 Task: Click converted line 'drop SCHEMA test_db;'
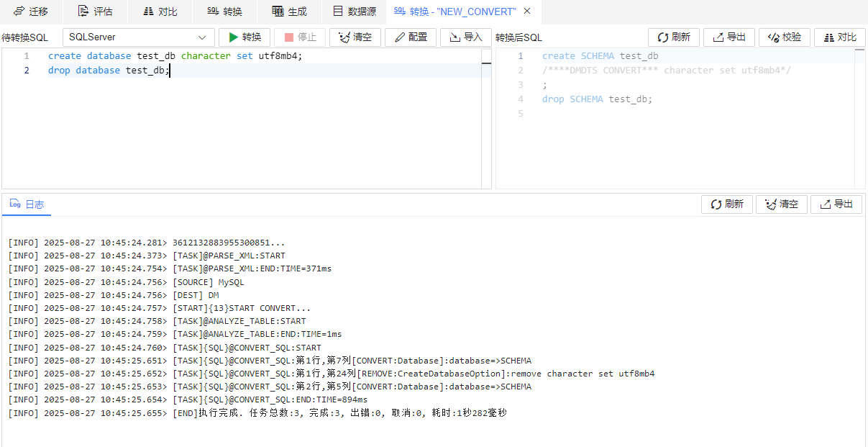pos(597,99)
